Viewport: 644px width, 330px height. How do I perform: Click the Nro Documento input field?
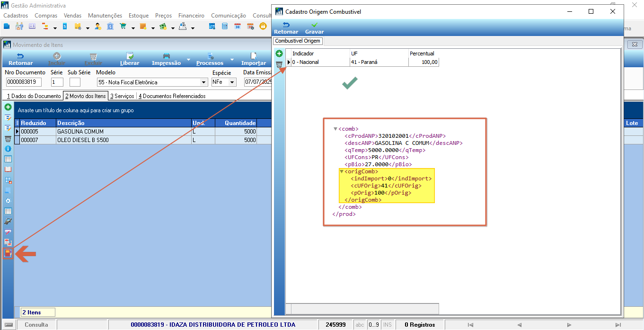[x=24, y=82]
